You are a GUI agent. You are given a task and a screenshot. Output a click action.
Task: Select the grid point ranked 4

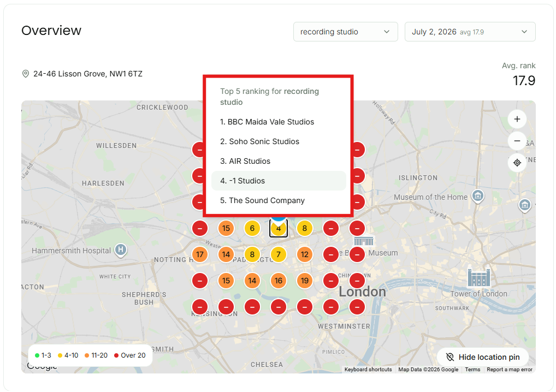point(279,228)
